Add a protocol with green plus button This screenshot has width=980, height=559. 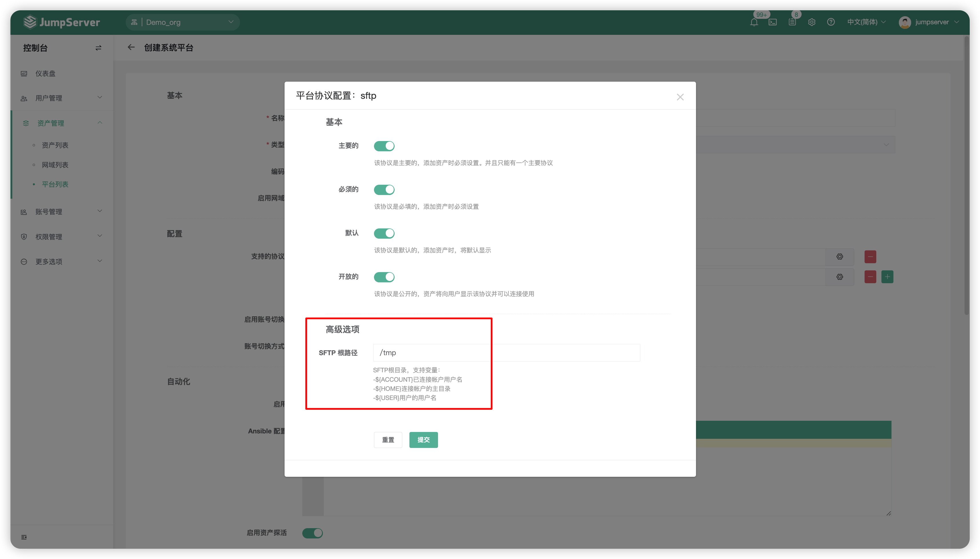(887, 277)
